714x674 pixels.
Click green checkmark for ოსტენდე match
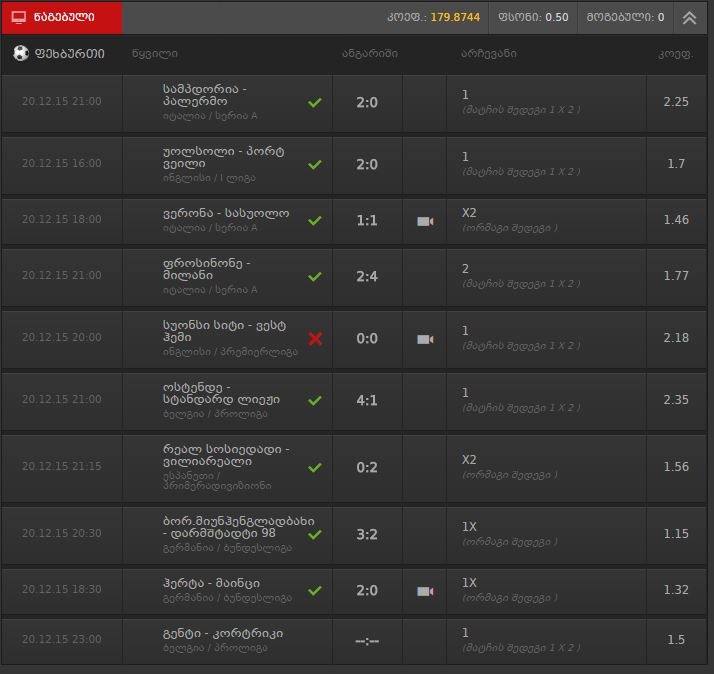click(315, 400)
